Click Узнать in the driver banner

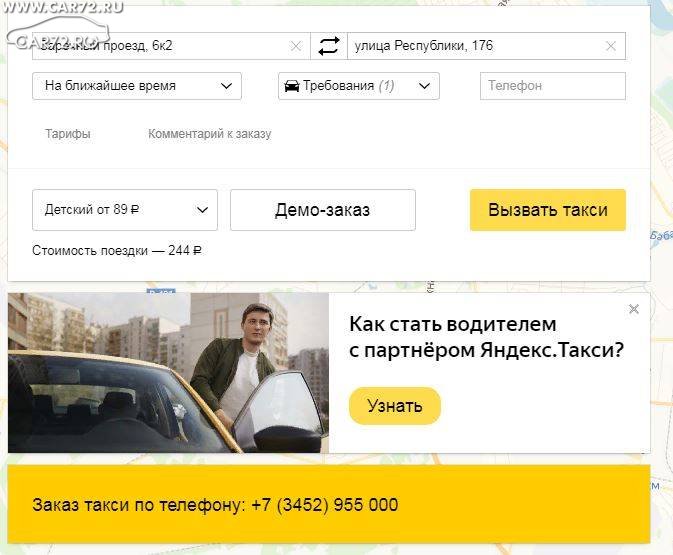coord(395,406)
